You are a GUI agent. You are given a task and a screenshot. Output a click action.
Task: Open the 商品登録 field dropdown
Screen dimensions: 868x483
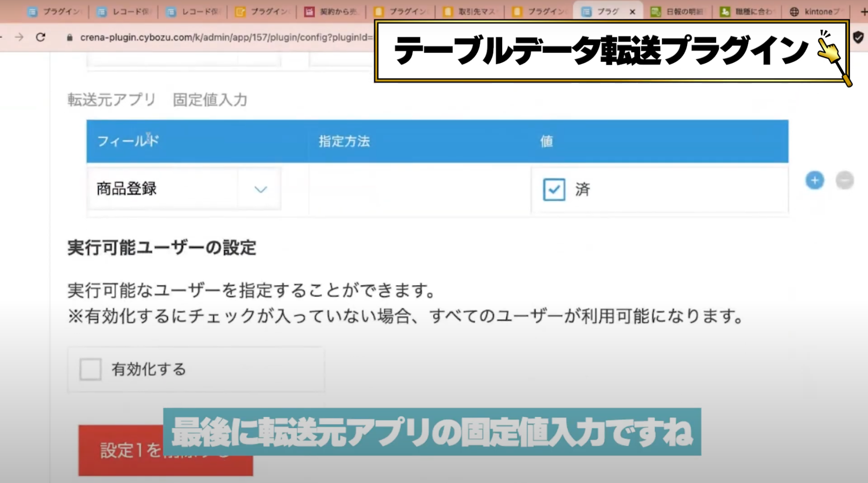point(184,188)
